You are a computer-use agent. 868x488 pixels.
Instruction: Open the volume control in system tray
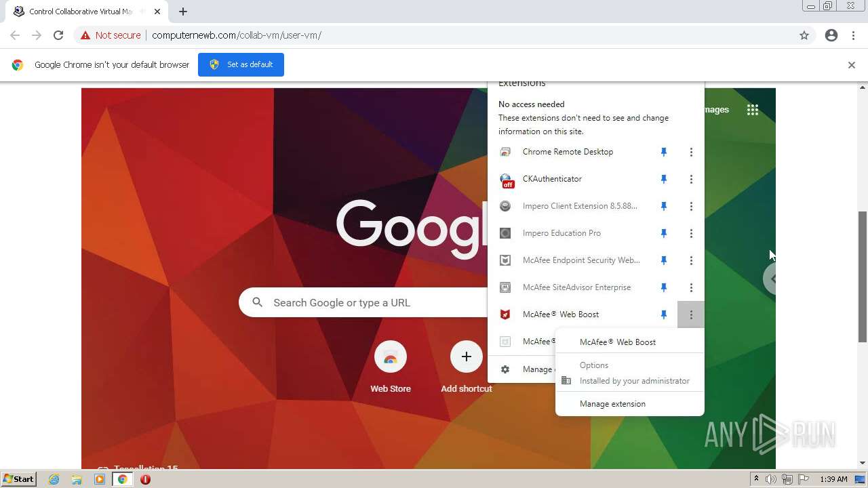771,479
